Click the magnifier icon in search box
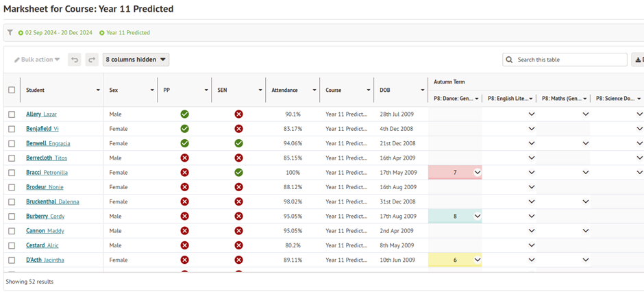Image resolution: width=644 pixels, height=294 pixels. point(510,60)
